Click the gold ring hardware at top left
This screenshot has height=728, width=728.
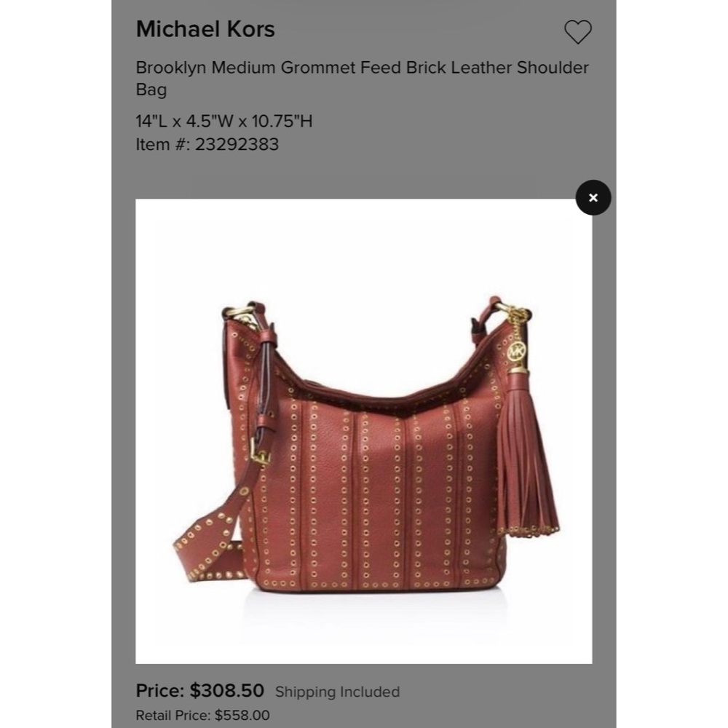coord(246,314)
